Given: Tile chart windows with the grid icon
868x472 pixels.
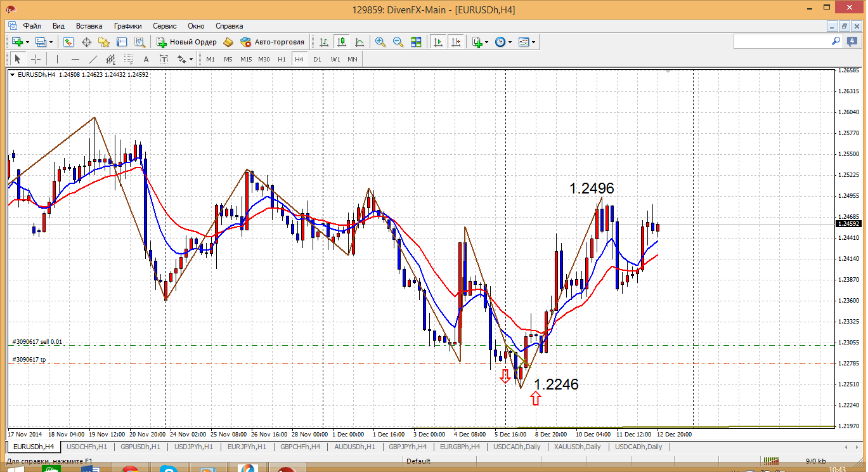Looking at the screenshot, I should (x=416, y=42).
